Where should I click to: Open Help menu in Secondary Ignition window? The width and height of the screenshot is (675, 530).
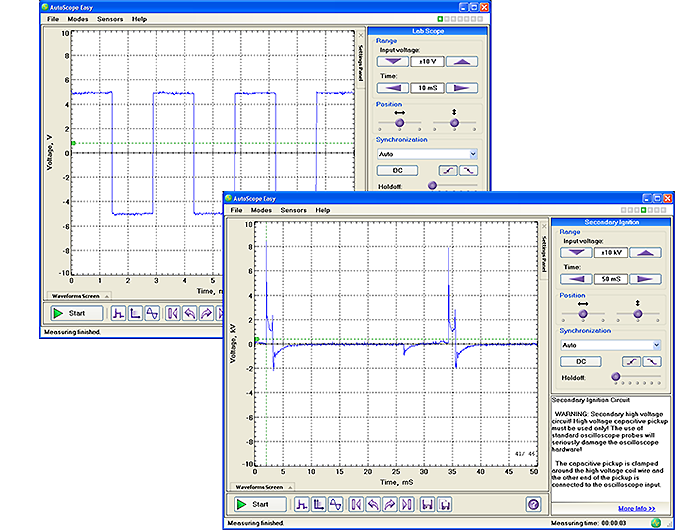(x=323, y=210)
